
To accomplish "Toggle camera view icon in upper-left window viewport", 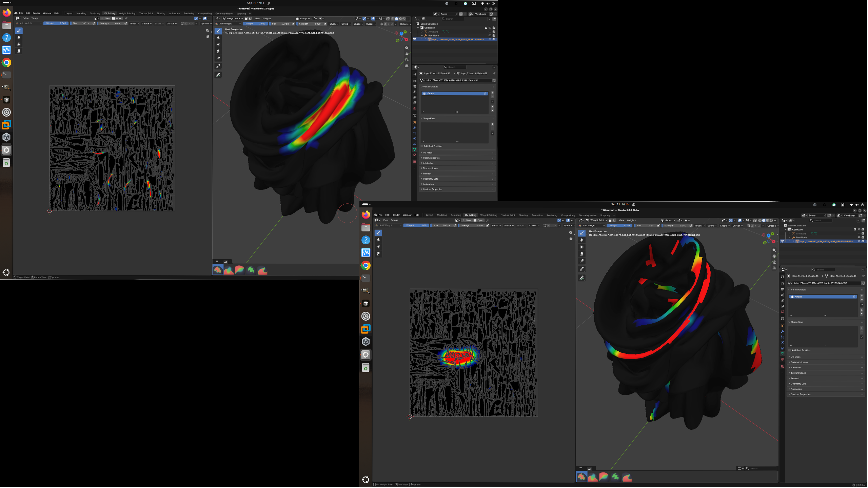I will pos(407,60).
